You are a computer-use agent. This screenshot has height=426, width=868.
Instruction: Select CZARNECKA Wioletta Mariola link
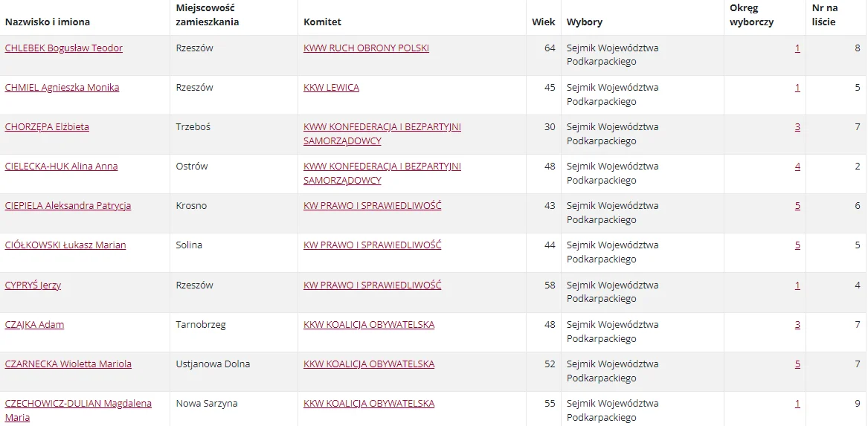[x=68, y=364]
